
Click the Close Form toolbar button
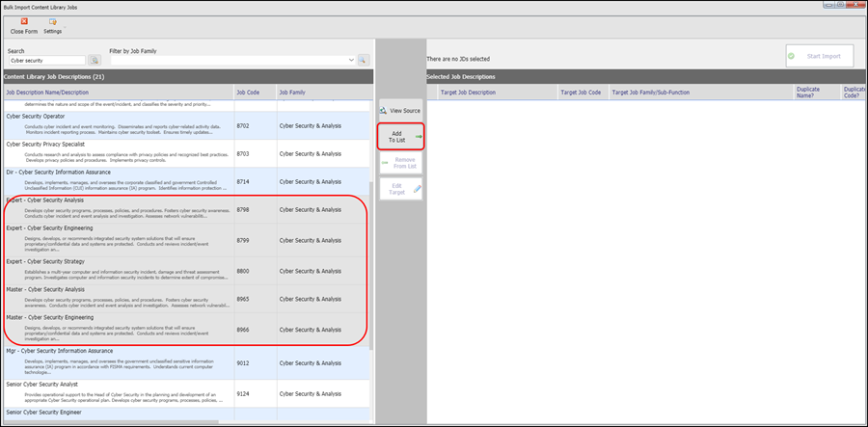[24, 26]
